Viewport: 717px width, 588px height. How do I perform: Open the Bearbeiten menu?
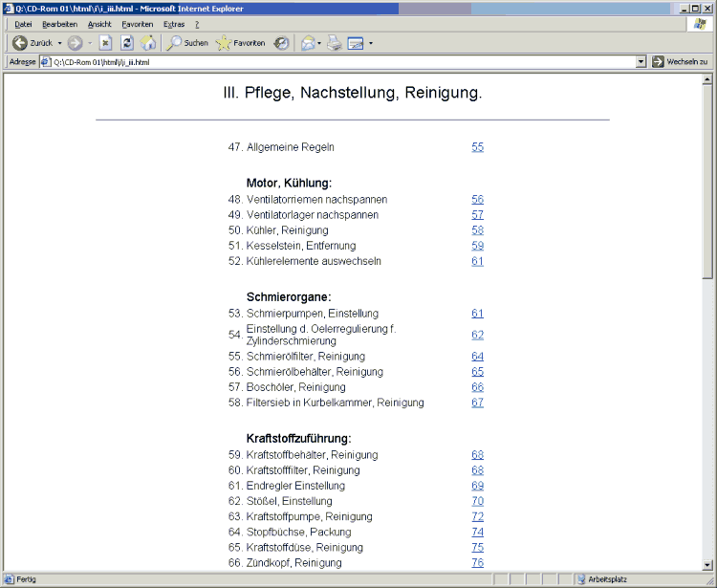click(60, 24)
